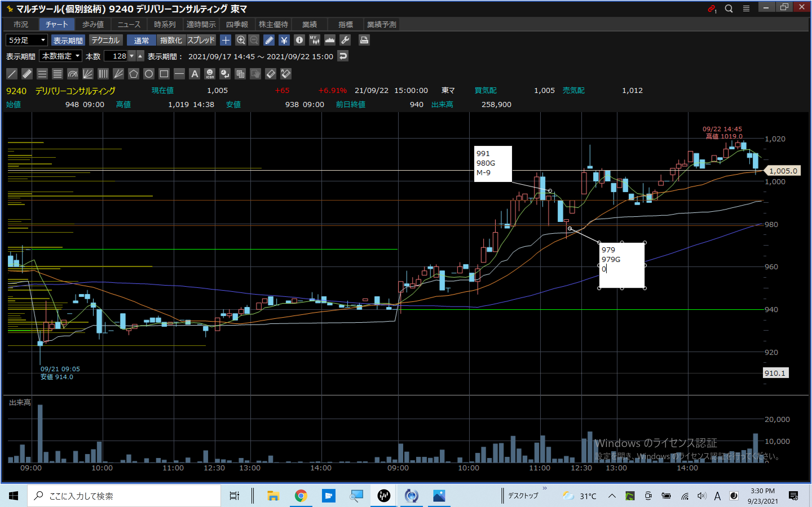Select the circle drawing tool
Image resolution: width=812 pixels, height=507 pixels.
coord(149,74)
